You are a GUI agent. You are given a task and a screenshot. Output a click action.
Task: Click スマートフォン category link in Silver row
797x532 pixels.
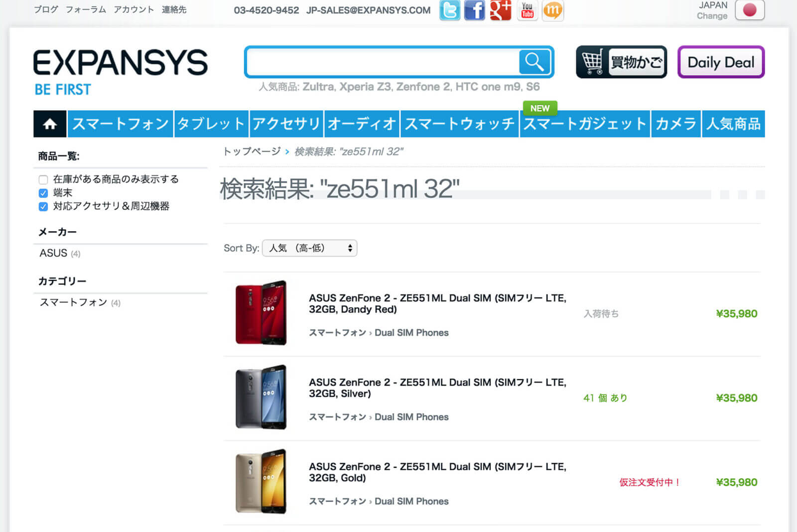337,417
